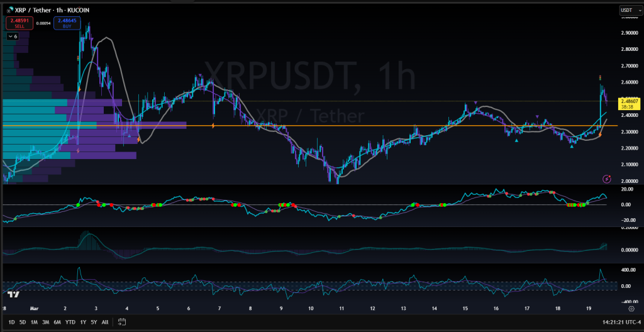The image size is (644, 332).
Task: Click the purple lightning bolt icon in the circle
Action: tap(607, 179)
